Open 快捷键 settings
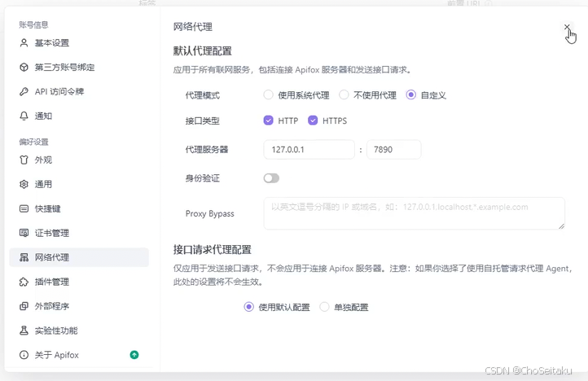Viewport: 588px width, 381px height. (x=79, y=208)
